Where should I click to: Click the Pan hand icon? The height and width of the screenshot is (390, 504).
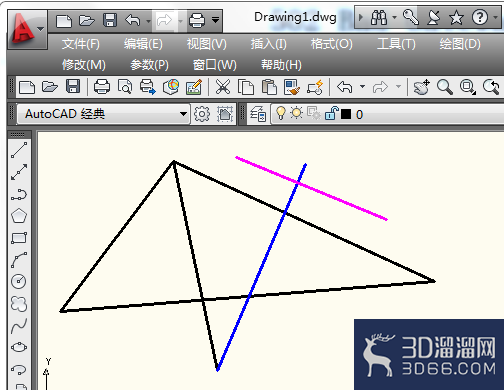422,87
